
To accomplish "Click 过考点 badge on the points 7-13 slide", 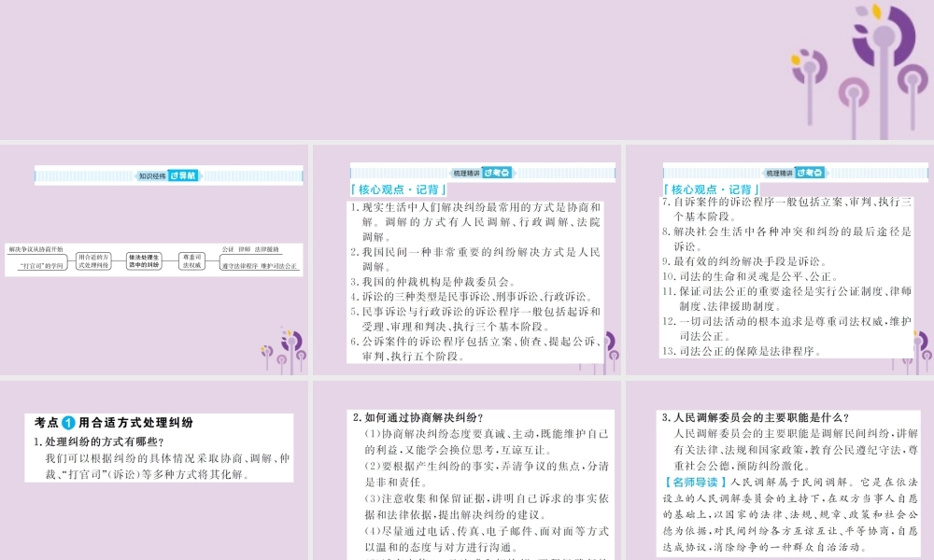I will [810, 173].
